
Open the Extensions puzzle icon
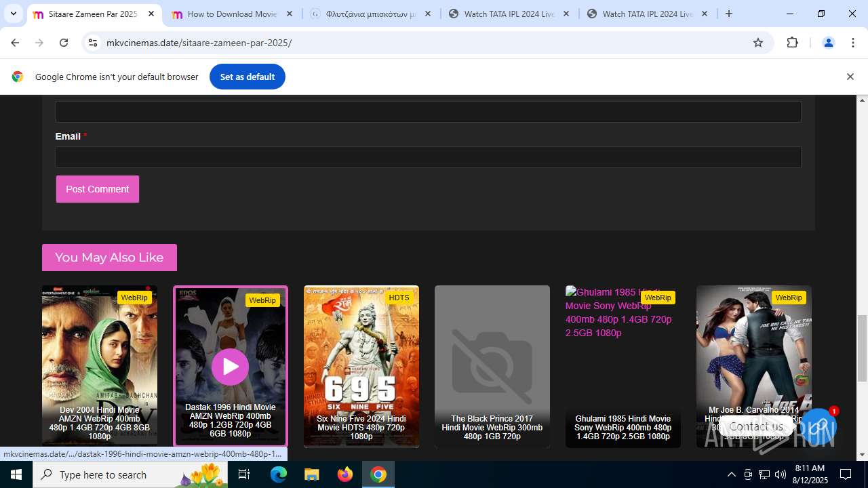[x=792, y=43]
